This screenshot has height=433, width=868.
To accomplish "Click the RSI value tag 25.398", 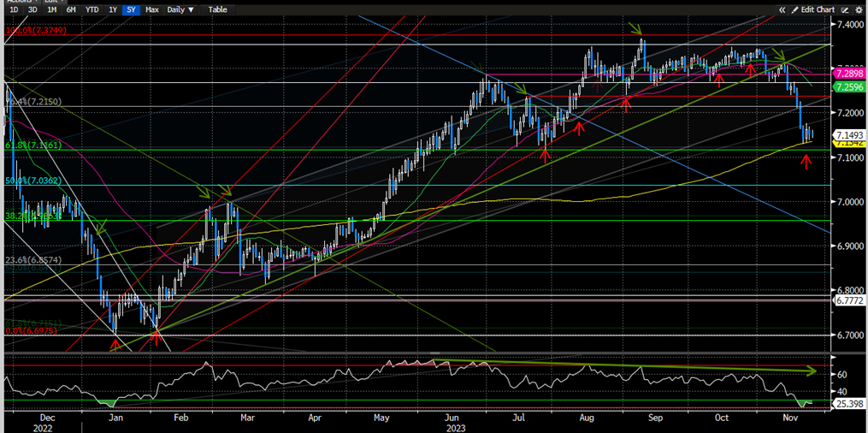I will pyautogui.click(x=848, y=406).
